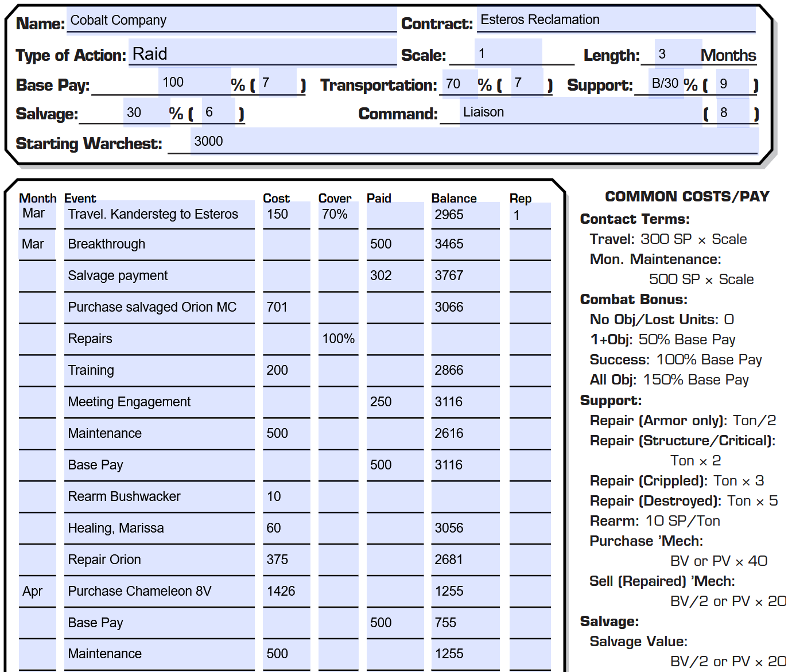Select the 'Contact Terms:' label
The height and width of the screenshot is (672, 796).
tap(635, 219)
